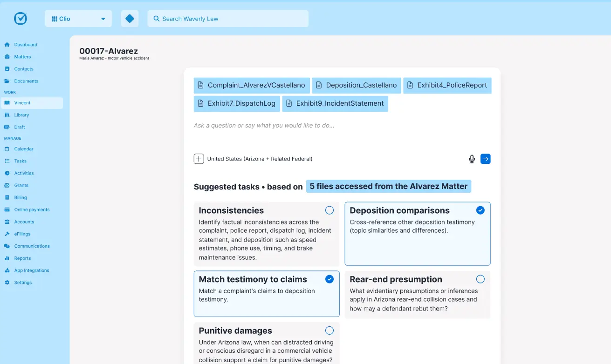Open Grants in sidebar
Screen dimensions: 611x364
21,185
